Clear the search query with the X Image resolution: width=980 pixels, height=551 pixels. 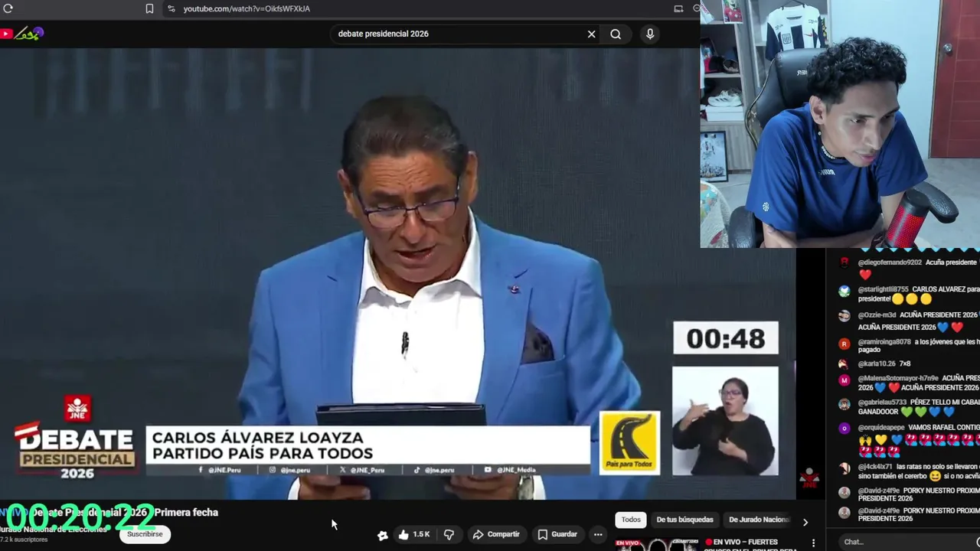(x=591, y=34)
